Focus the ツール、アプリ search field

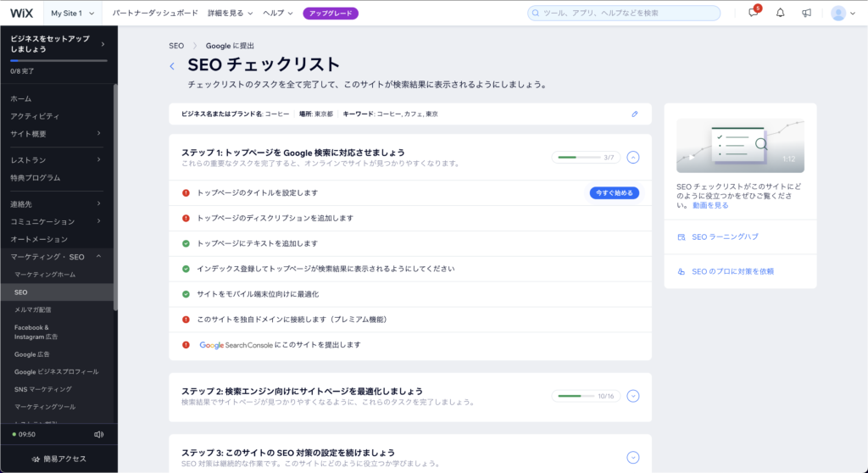click(x=624, y=13)
